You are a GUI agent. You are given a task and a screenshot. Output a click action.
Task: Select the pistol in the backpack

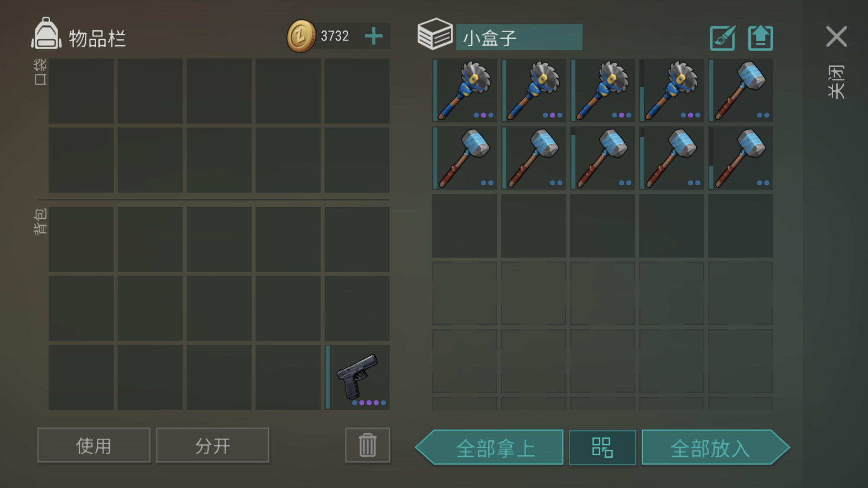[357, 377]
